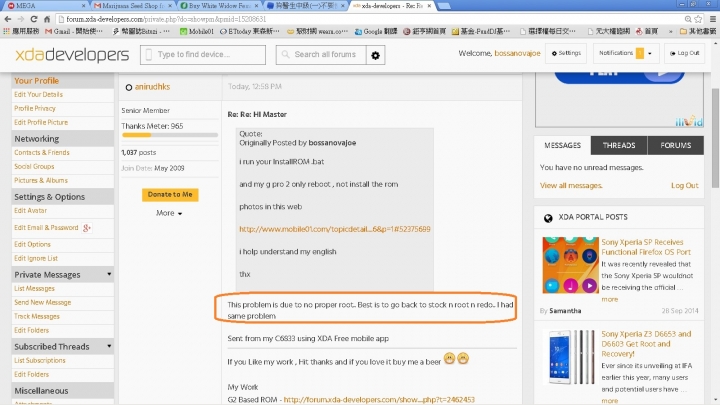
Task: Open the anirudhks profile link
Action: click(x=152, y=87)
